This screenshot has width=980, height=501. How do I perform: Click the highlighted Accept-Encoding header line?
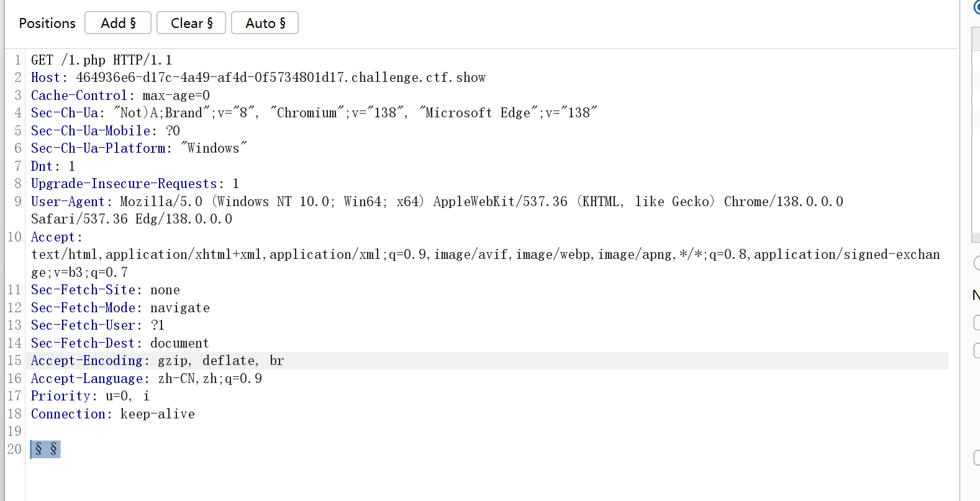[157, 361]
